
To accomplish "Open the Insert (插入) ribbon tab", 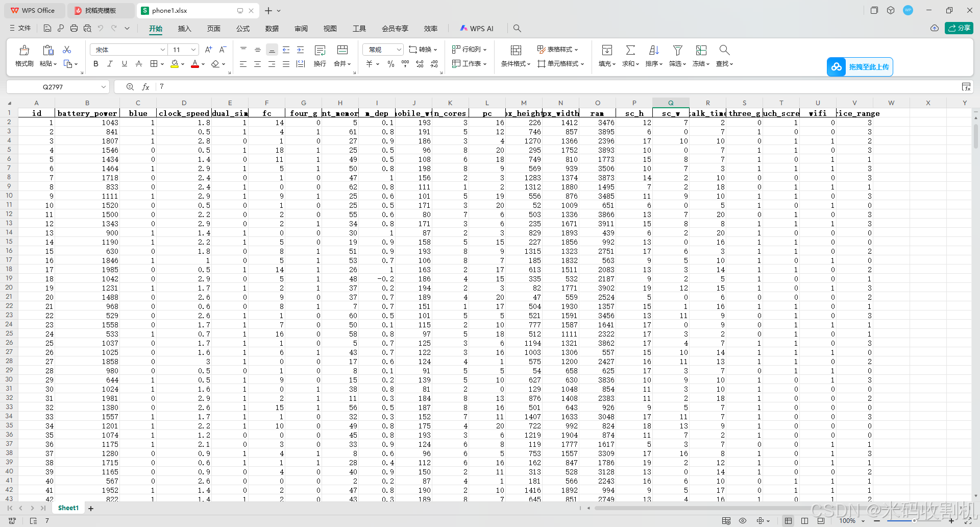I will point(184,29).
